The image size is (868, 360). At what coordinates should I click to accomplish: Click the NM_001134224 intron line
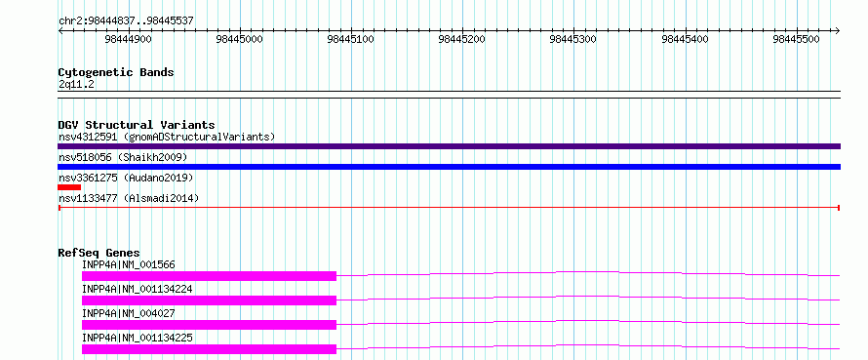(588, 297)
